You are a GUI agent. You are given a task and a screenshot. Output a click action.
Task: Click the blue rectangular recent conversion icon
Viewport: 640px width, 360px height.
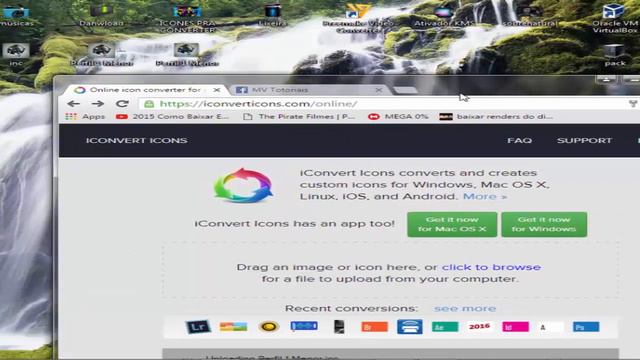(304, 326)
